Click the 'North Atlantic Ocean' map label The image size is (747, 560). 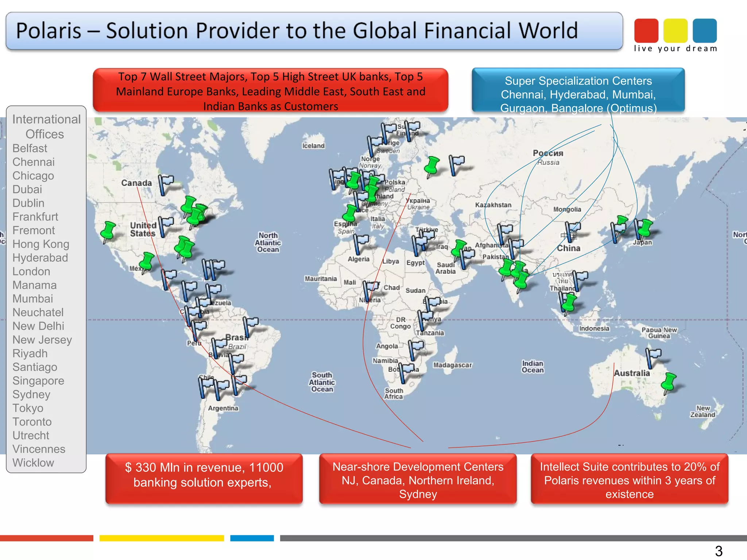tap(268, 242)
